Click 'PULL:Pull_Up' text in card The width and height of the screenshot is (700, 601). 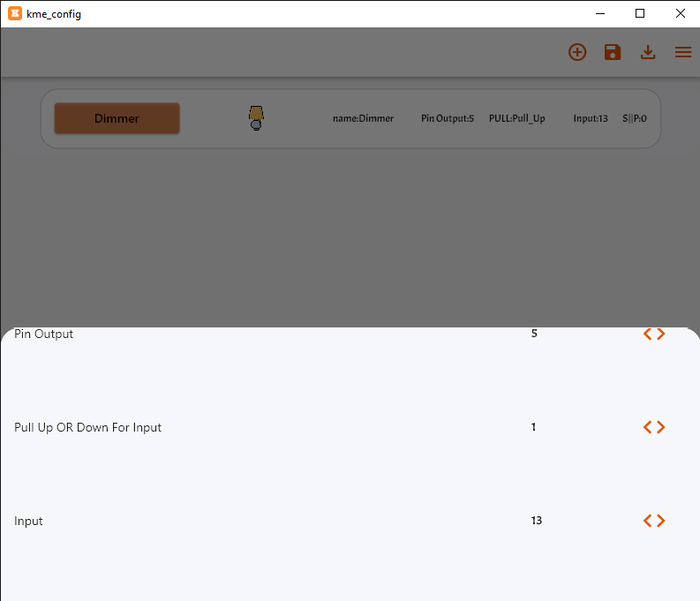tap(517, 118)
